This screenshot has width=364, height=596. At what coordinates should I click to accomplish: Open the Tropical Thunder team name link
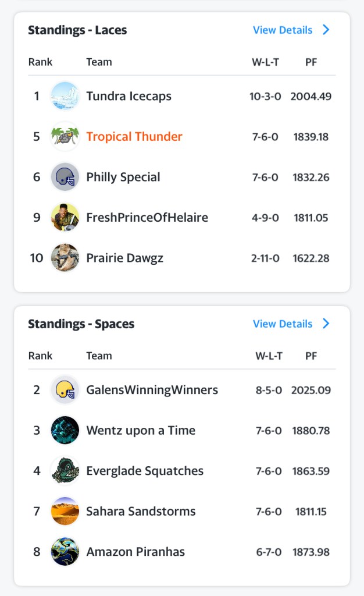[134, 137]
